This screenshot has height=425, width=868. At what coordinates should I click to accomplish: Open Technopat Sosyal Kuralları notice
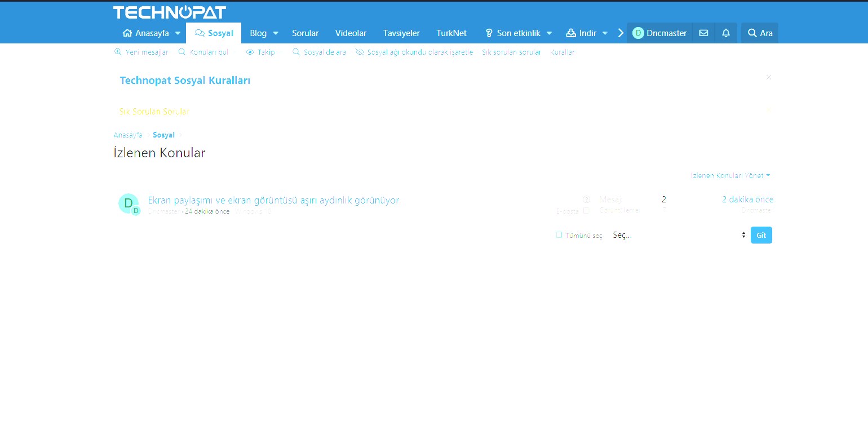(185, 80)
